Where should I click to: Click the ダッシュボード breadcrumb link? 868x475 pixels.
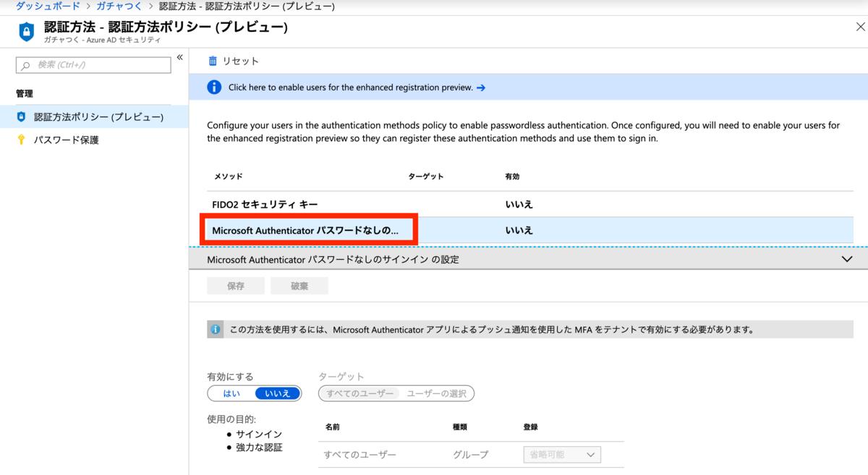click(x=48, y=6)
